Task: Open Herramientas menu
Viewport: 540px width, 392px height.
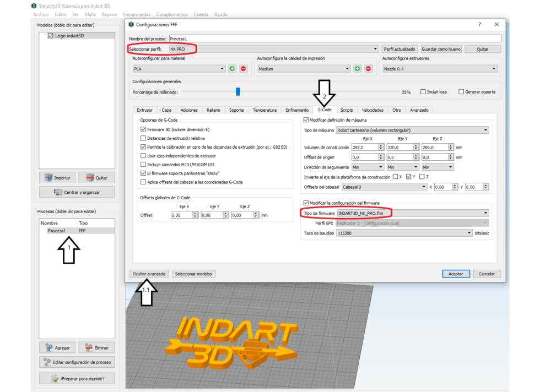Action: tap(137, 14)
